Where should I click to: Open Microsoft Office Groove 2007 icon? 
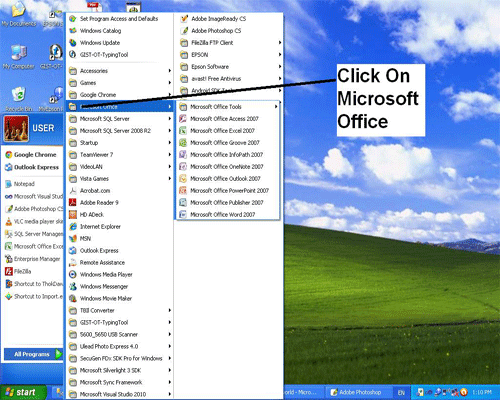tap(183, 143)
